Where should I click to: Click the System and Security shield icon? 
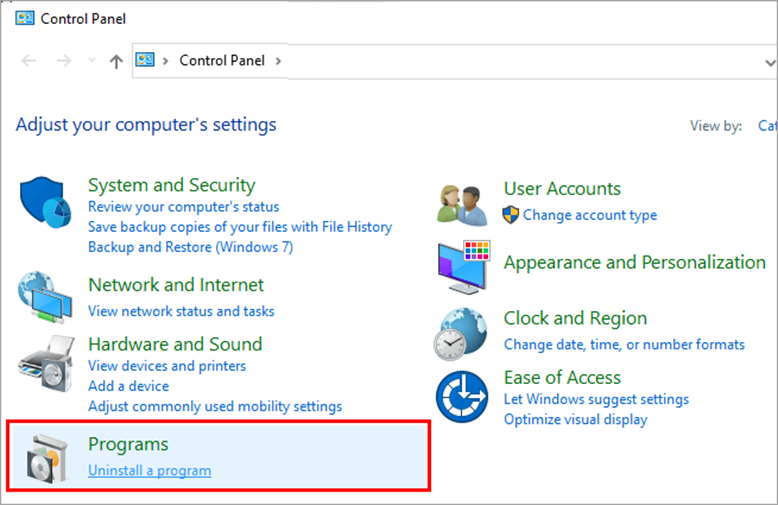(x=46, y=202)
